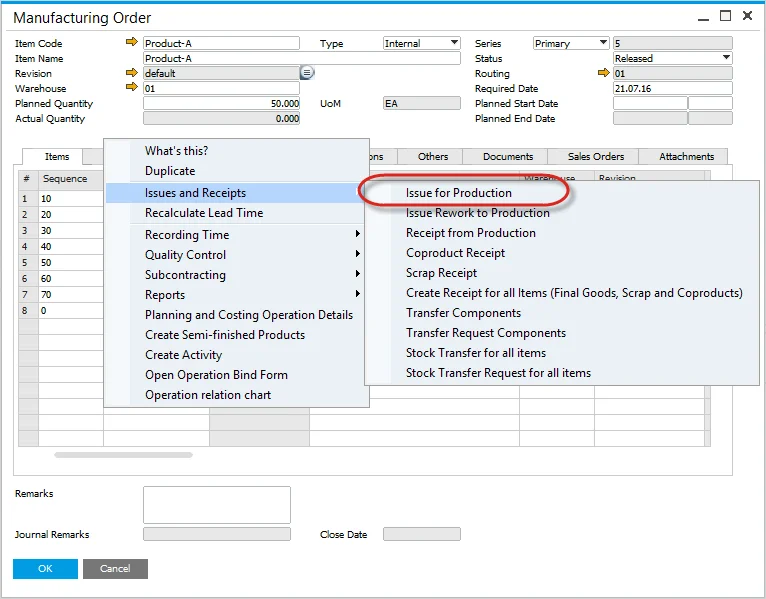Expand the Status dropdown showing Released
This screenshot has height=599, width=766.
[726, 58]
